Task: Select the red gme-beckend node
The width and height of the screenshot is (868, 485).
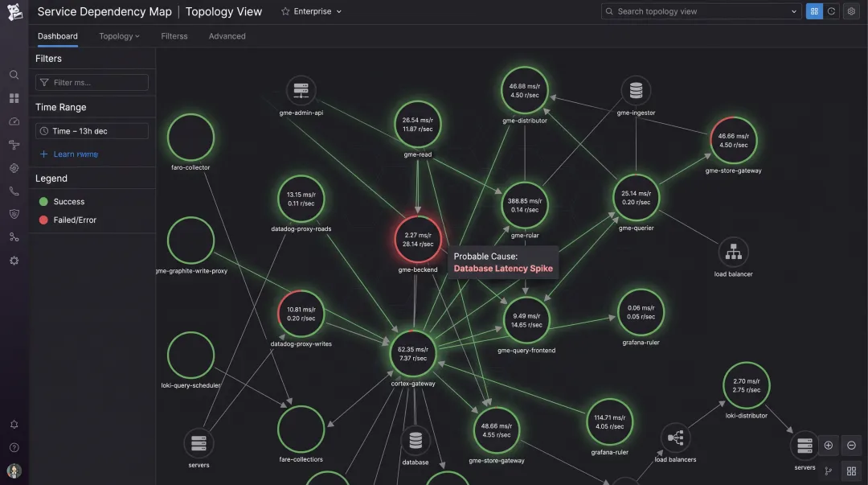Action: tap(418, 240)
